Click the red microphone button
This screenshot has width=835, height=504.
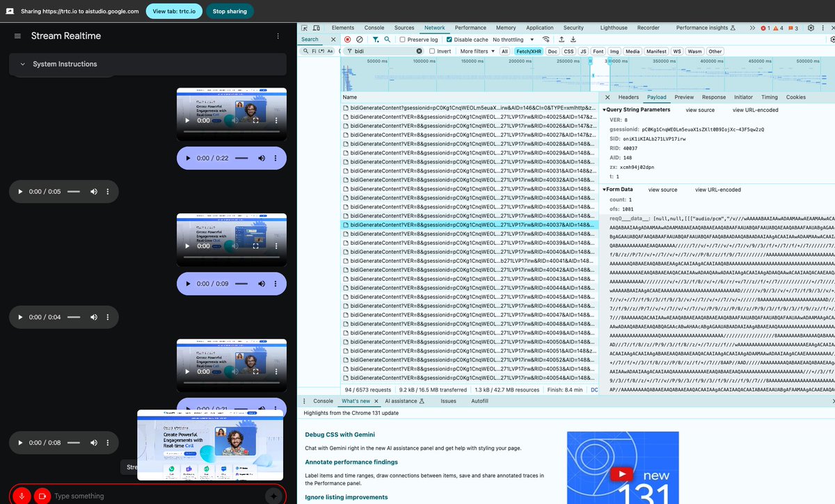(22, 496)
